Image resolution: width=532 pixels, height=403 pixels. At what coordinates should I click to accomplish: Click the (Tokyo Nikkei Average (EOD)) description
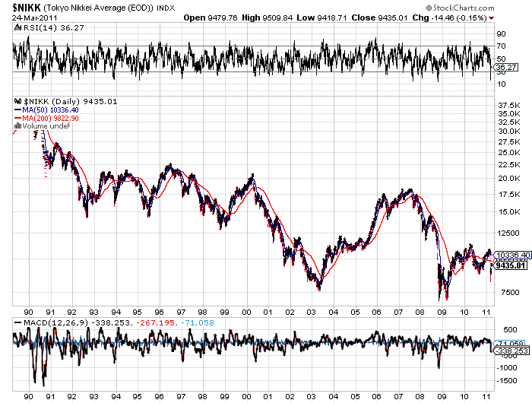[98, 8]
